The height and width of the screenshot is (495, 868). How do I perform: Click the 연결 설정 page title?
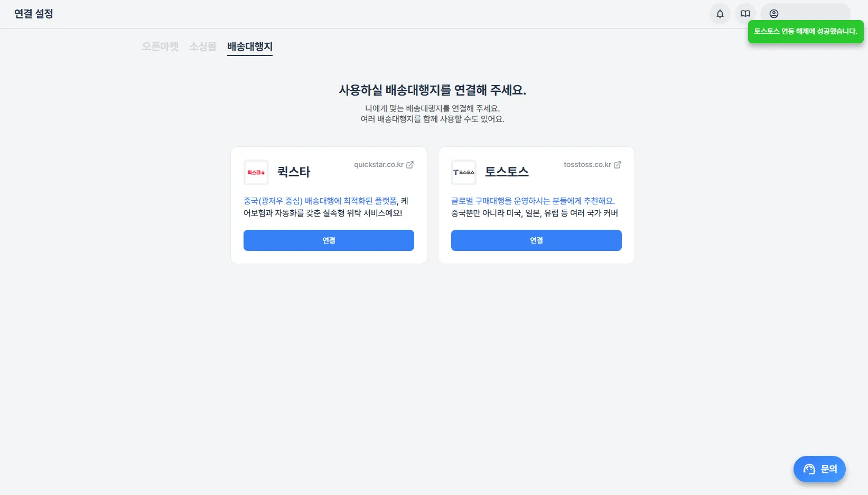click(x=34, y=14)
